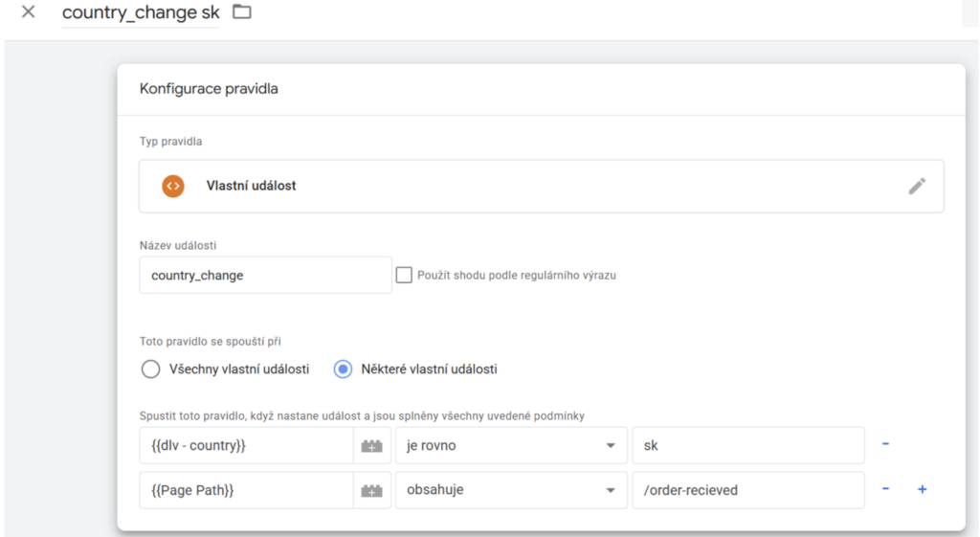Click the Název události 'country_change' field

point(264,275)
